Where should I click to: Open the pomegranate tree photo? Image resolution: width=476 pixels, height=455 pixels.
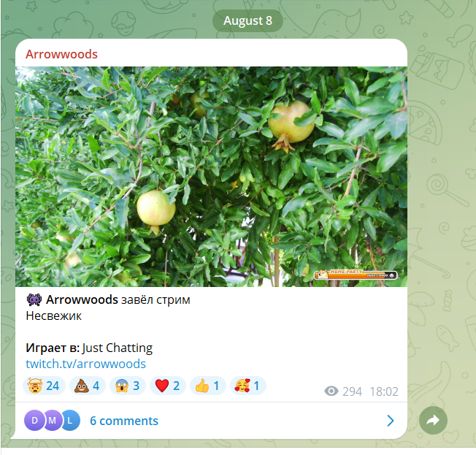point(211,177)
